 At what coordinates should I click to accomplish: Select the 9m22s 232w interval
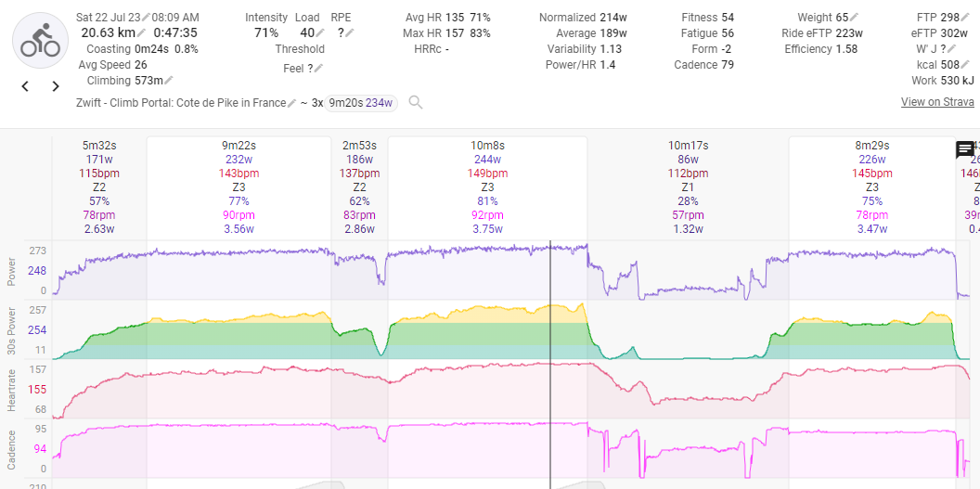pos(239,187)
